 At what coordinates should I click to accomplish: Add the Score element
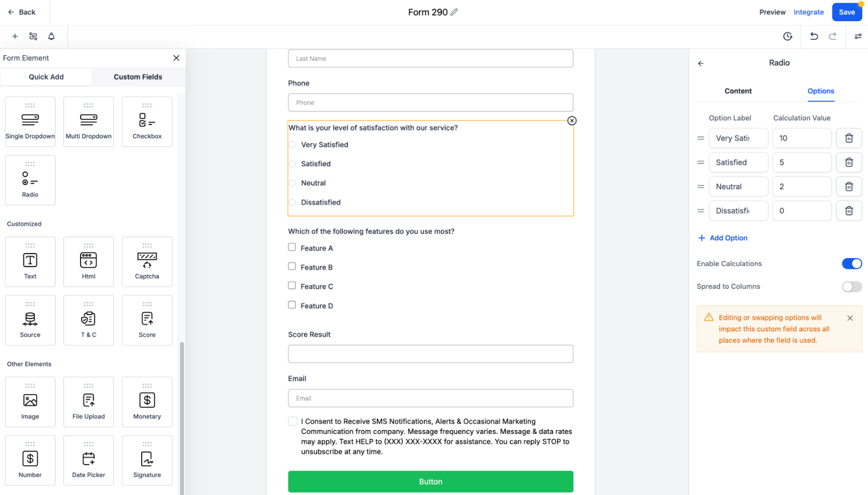click(x=147, y=320)
